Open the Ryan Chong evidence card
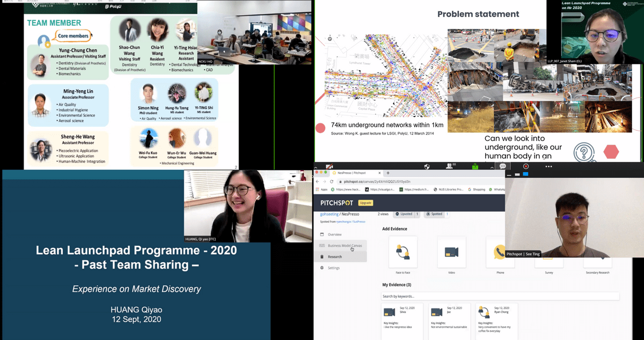The image size is (644, 340). (497, 321)
